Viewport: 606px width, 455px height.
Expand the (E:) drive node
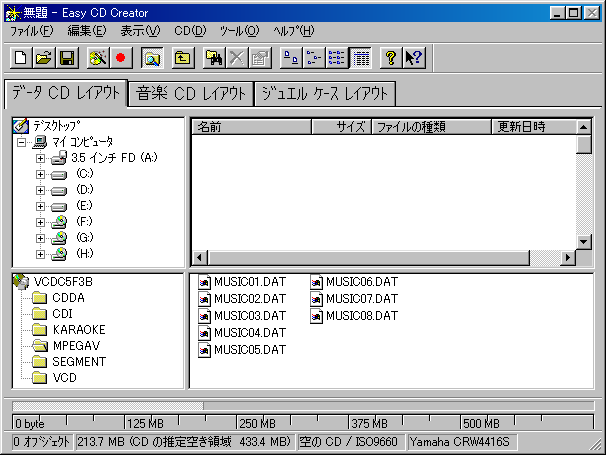click(x=40, y=206)
